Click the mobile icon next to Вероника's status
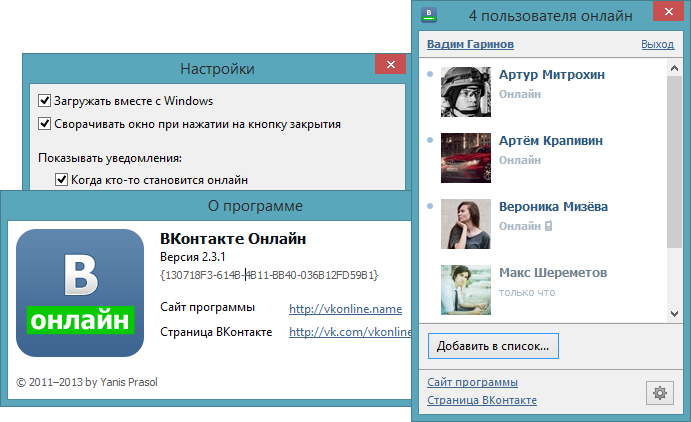This screenshot has height=422, width=691. pyautogui.click(x=548, y=226)
